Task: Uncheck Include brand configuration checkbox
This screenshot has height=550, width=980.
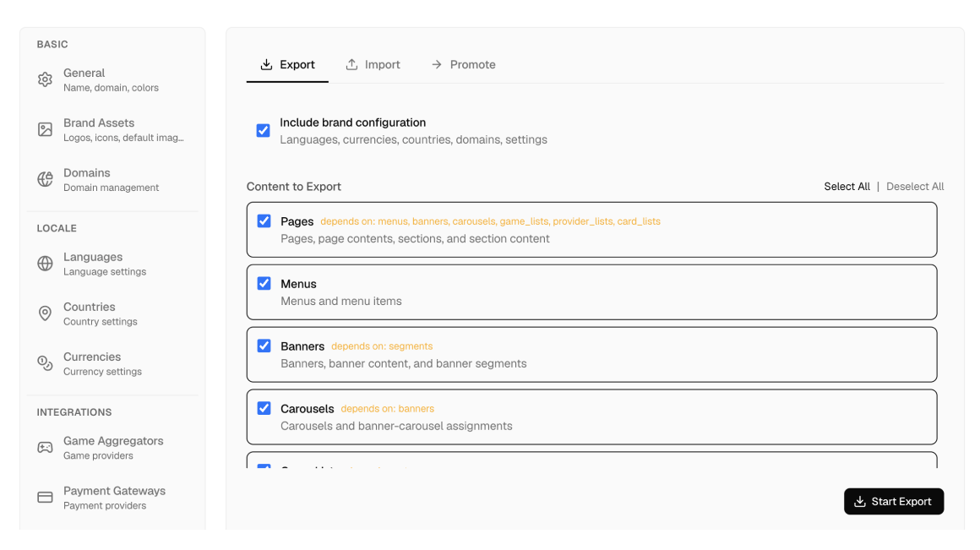Action: (263, 131)
